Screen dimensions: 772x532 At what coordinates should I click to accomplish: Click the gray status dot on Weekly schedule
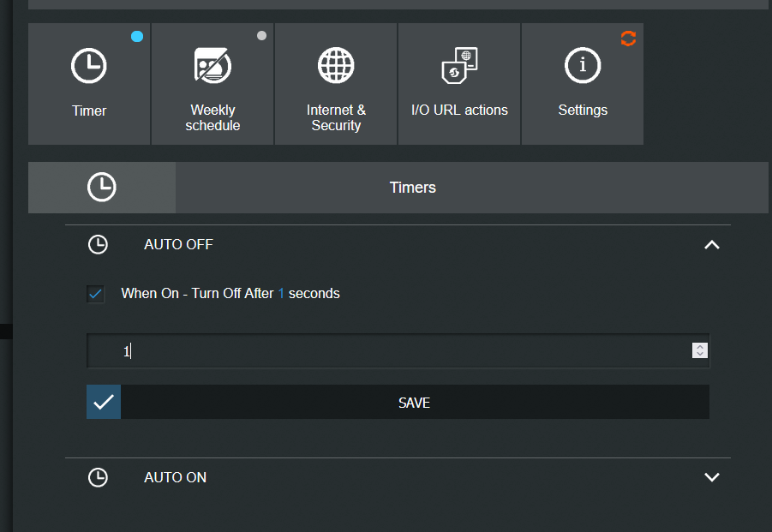261,35
